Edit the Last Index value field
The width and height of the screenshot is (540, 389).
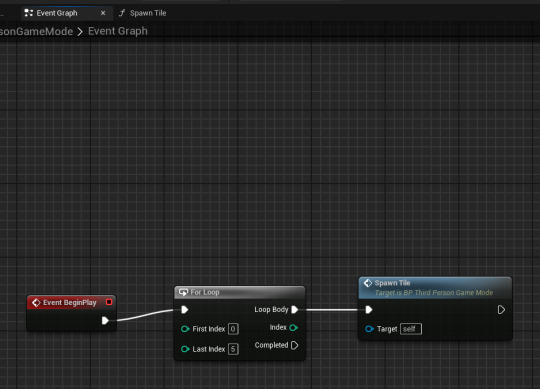[x=233, y=349]
